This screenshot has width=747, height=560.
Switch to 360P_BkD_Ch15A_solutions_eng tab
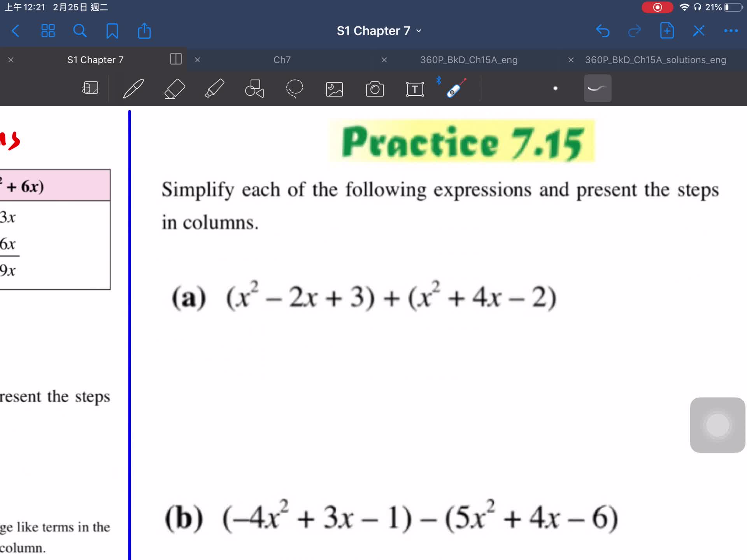(655, 60)
